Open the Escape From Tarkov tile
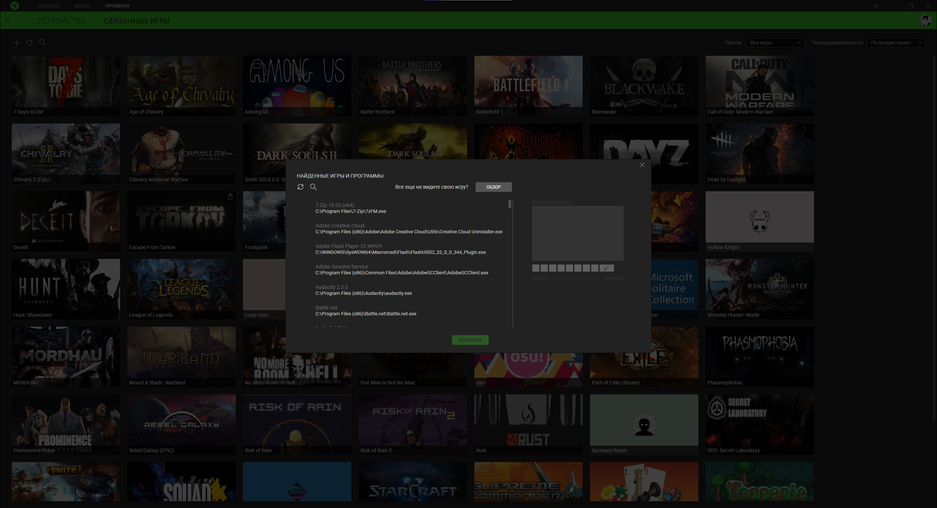Viewport: 937px width, 508px height. (x=182, y=221)
